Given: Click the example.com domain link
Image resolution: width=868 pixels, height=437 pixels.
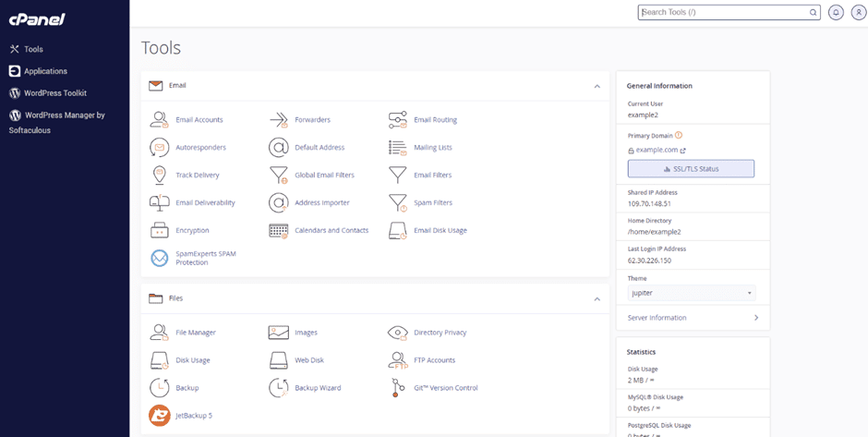Looking at the screenshot, I should point(657,150).
